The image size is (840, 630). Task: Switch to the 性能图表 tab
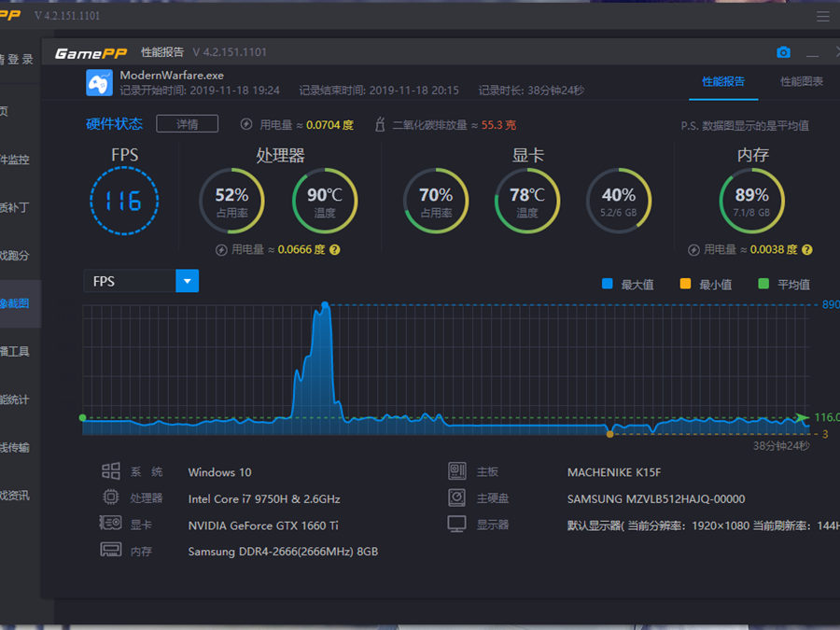click(x=802, y=82)
